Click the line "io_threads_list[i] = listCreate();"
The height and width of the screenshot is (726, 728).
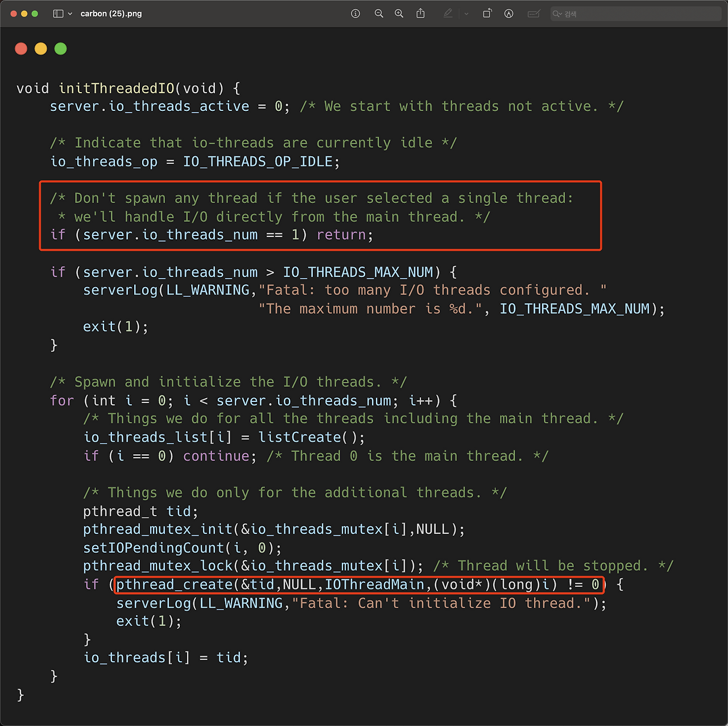pos(224,438)
